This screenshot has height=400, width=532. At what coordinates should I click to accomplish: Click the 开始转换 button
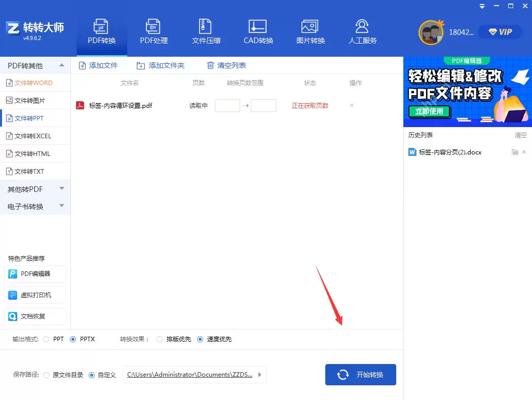click(x=360, y=375)
